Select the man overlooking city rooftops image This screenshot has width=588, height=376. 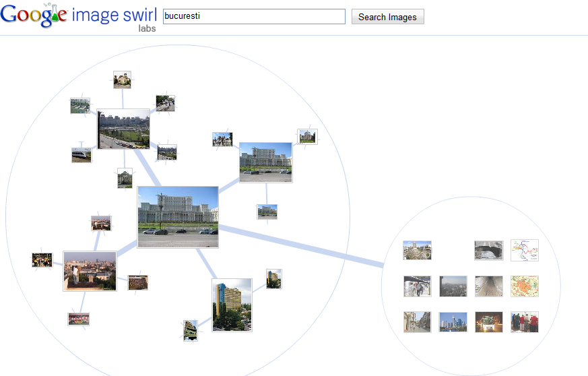[x=90, y=271]
